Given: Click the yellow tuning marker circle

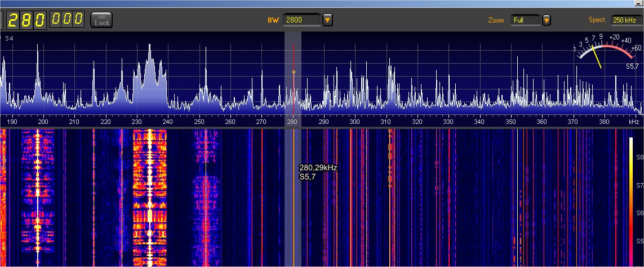Looking at the screenshot, I should click(294, 72).
